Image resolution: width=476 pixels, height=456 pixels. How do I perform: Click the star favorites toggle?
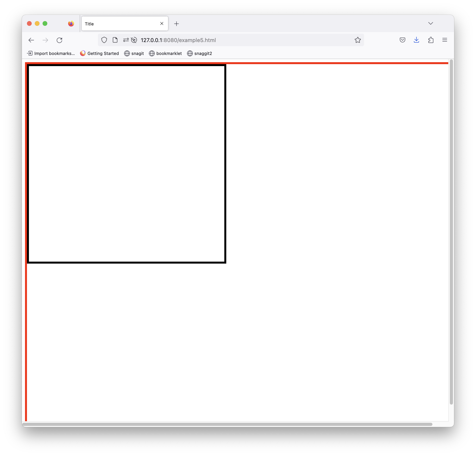[358, 40]
